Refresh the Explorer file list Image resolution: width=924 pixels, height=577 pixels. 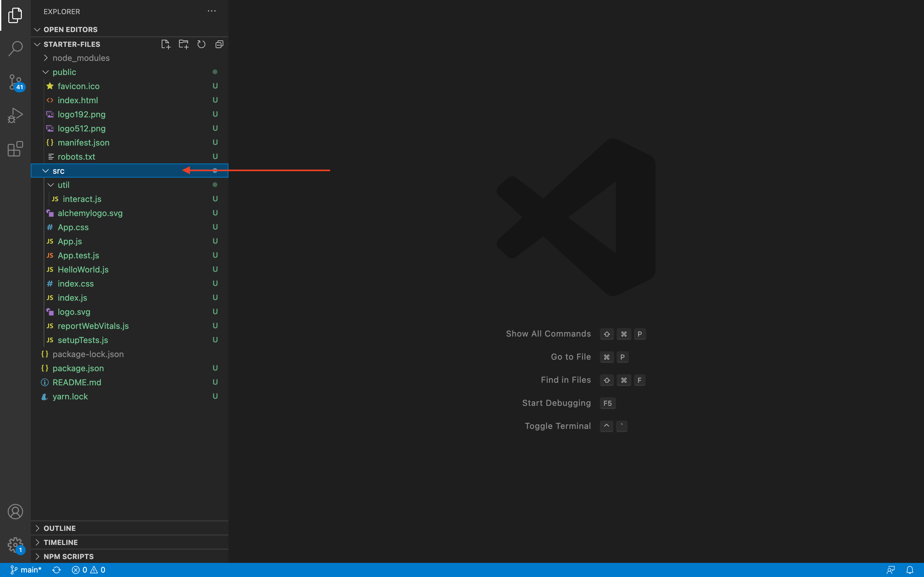point(201,44)
